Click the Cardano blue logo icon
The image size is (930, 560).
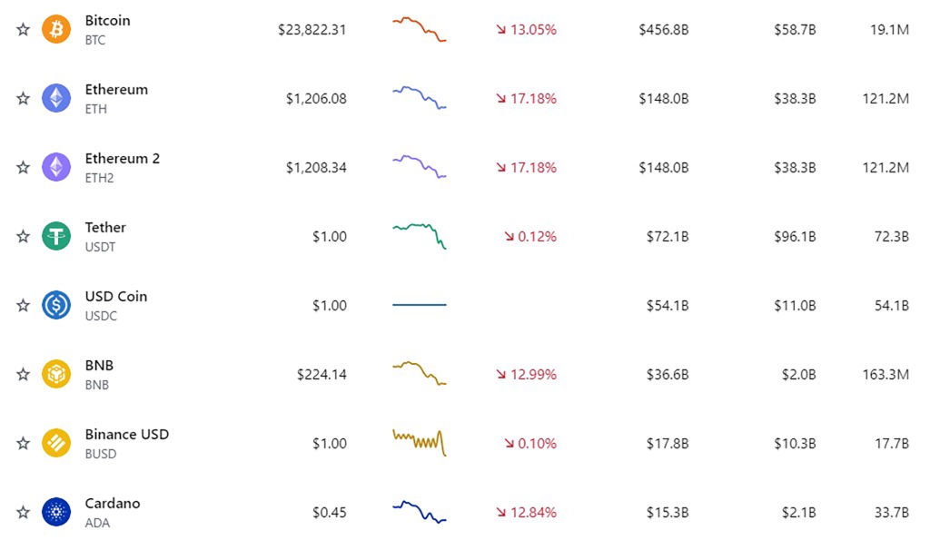coord(56,512)
